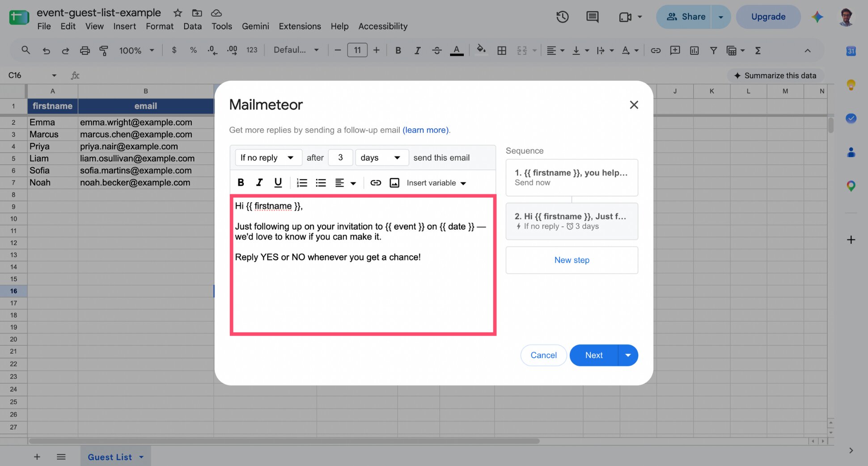This screenshot has height=466, width=868.
Task: Toggle bold in Mailmeteor email editor
Action: tap(241, 182)
